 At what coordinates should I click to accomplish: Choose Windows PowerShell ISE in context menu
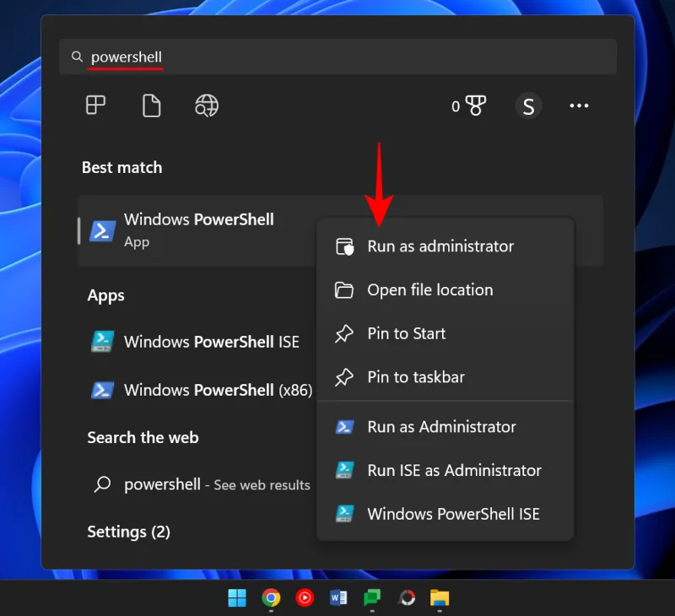(x=445, y=514)
